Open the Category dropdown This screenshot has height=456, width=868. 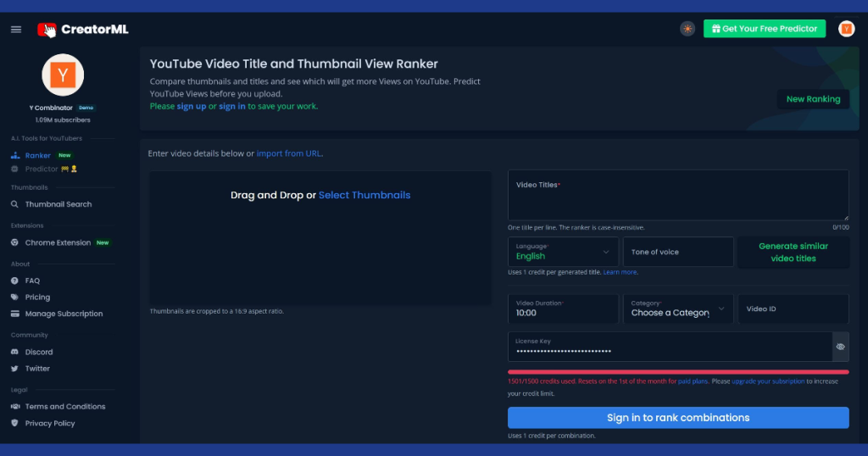pyautogui.click(x=678, y=309)
